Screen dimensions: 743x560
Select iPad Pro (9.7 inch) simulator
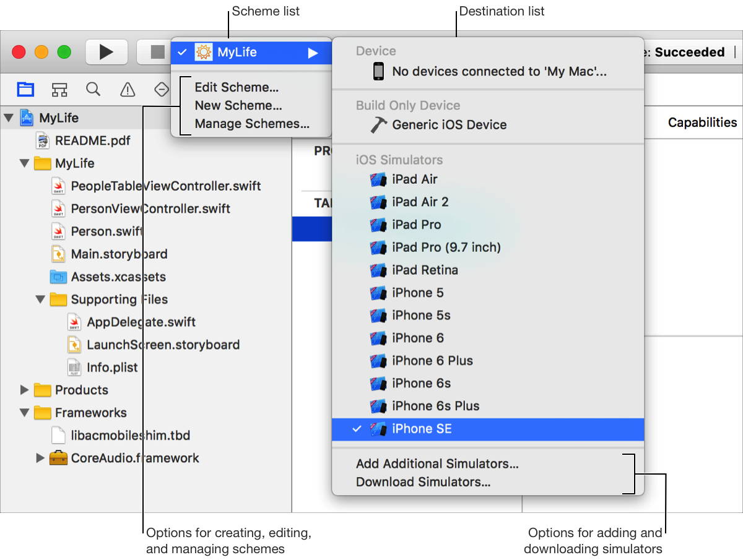[488, 248]
